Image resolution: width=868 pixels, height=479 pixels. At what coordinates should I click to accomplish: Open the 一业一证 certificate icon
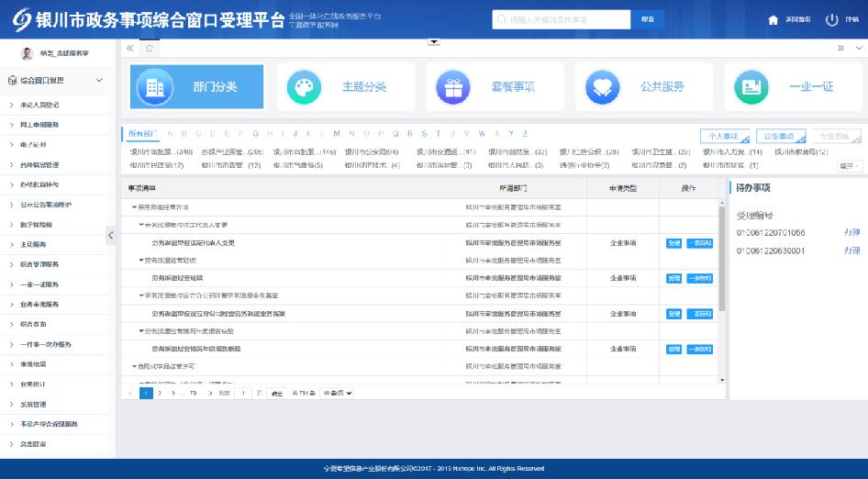(x=751, y=87)
